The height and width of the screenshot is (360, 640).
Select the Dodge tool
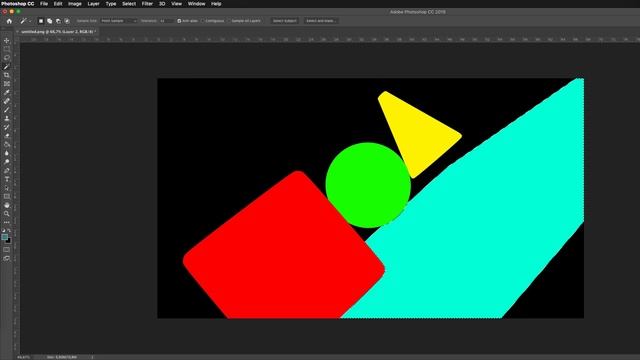[7, 162]
